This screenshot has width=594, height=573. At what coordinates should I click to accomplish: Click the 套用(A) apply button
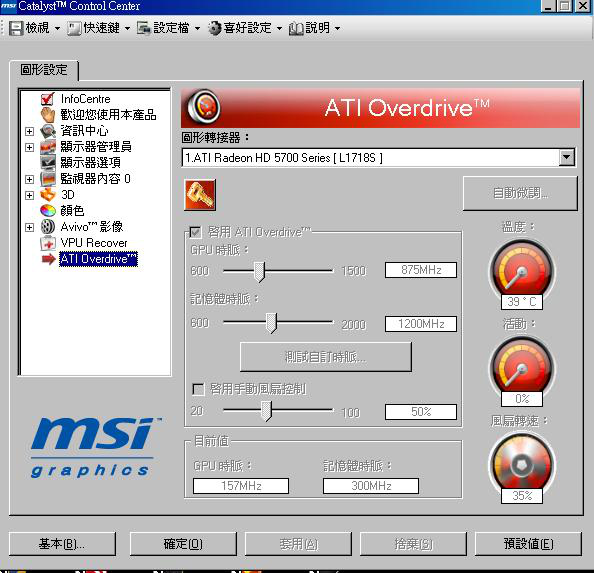(298, 544)
